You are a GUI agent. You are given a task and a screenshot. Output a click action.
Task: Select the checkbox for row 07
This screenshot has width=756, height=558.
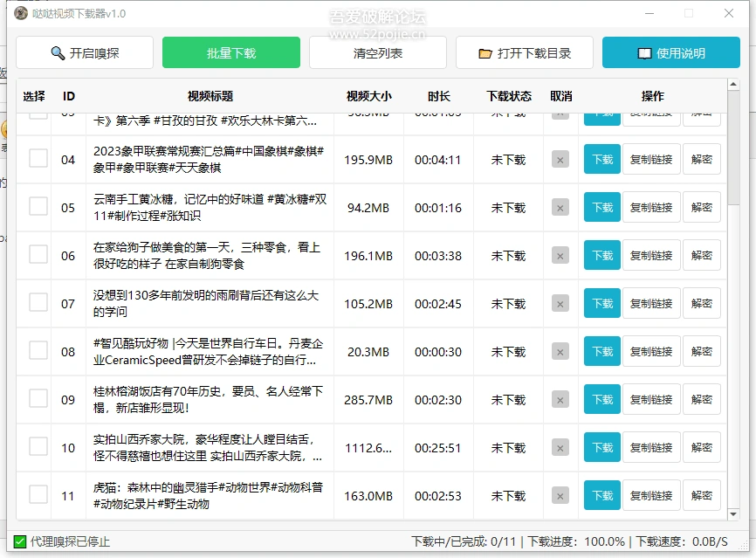[38, 303]
